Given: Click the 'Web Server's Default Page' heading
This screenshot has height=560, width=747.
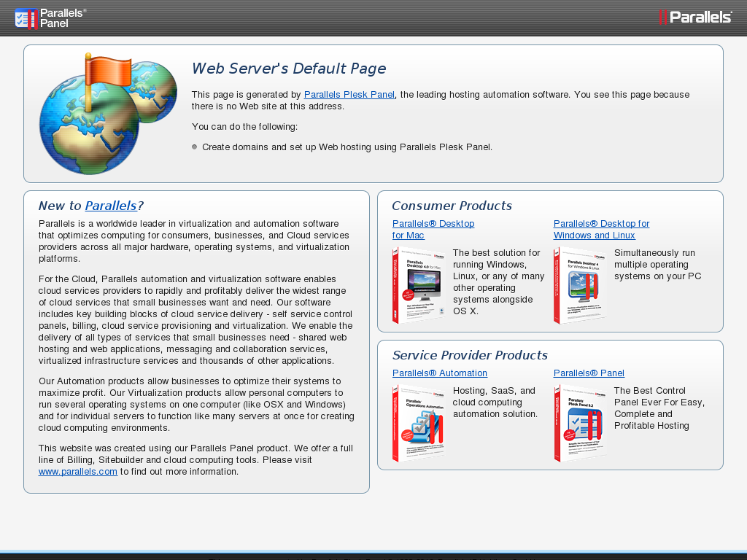Looking at the screenshot, I should coord(289,69).
